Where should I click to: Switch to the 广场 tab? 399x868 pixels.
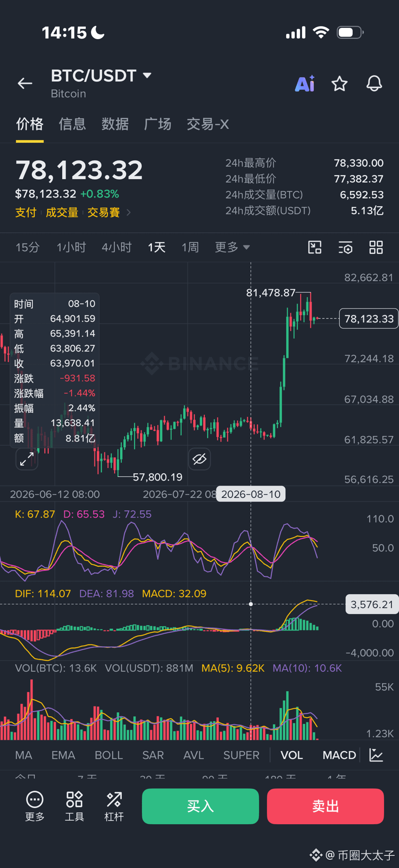point(158,124)
